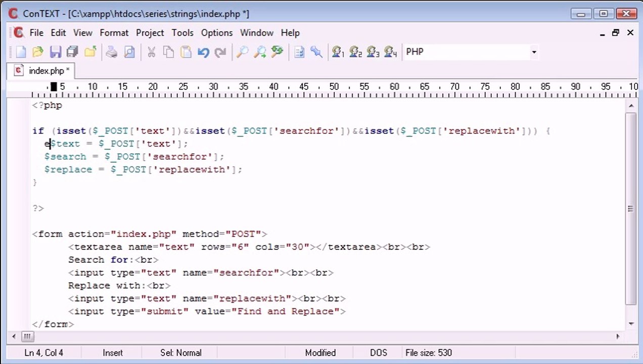Copy selection using toolbar icon

(168, 52)
